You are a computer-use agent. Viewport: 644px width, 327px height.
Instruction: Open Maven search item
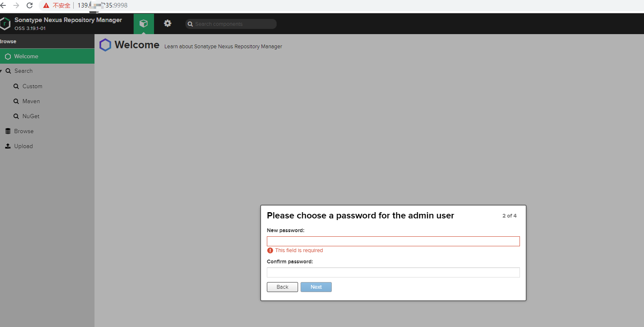(x=31, y=101)
